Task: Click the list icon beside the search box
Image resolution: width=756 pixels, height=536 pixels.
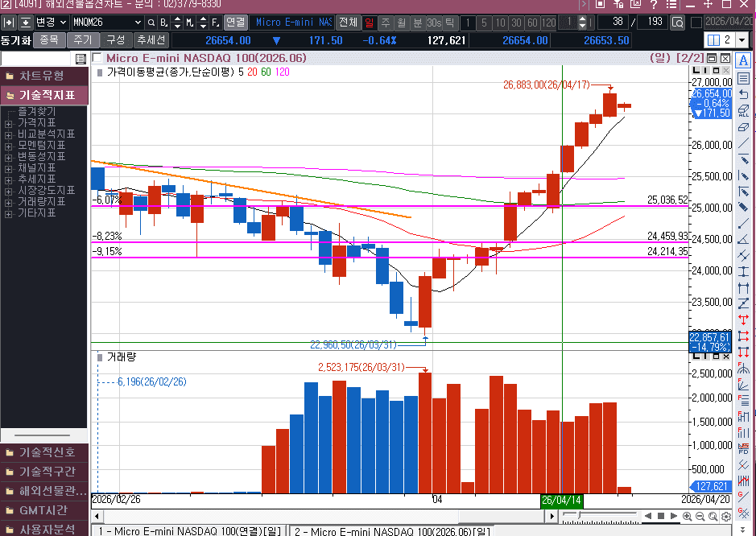Action: (x=81, y=59)
